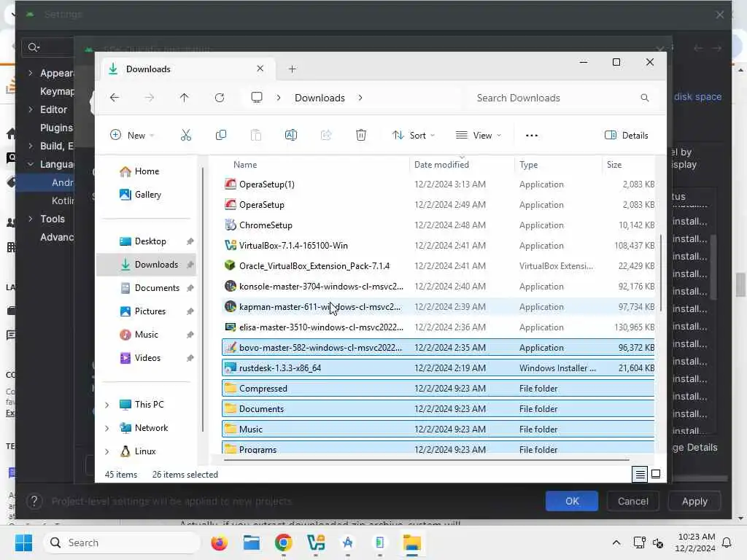Open the New item dropdown
Image resolution: width=747 pixels, height=560 pixels.
(132, 135)
